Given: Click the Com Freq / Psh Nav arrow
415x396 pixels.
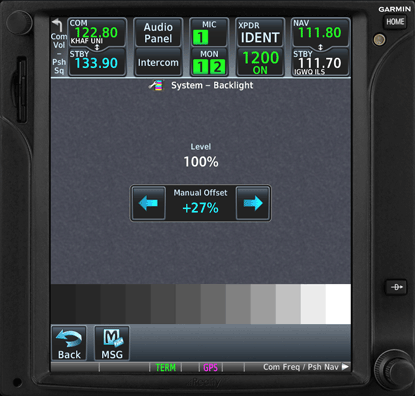Looking at the screenshot, I should pos(345,367).
